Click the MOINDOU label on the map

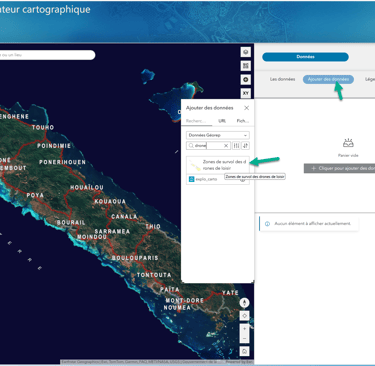92,237
